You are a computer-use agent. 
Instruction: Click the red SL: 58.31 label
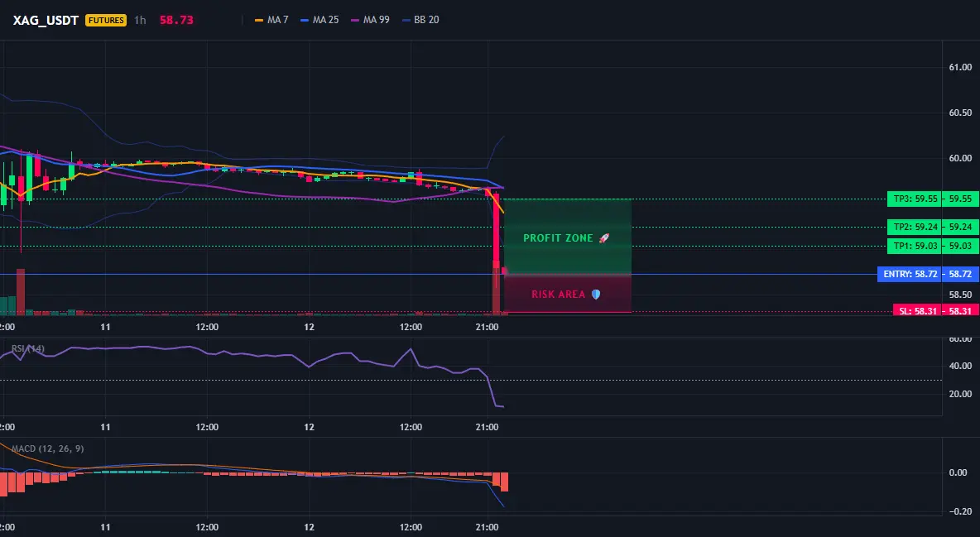[917, 310]
